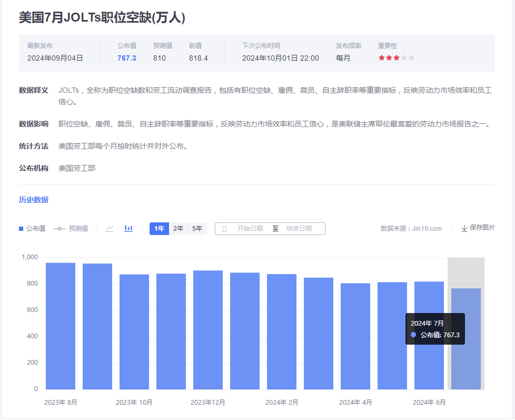Select the 5年 time range
515x420 pixels.
pos(197,229)
